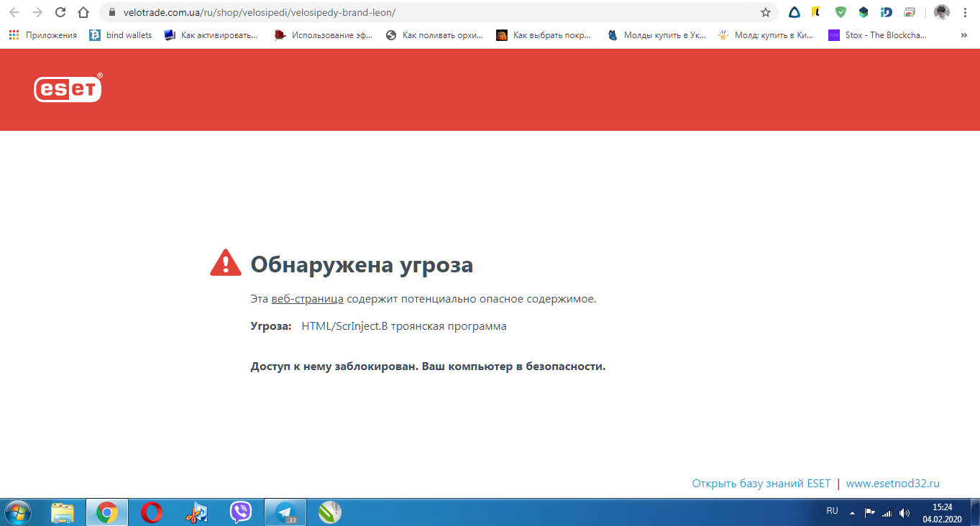The image size is (980, 526).
Task: Show hidden tray icons arrow
Action: coord(853,513)
